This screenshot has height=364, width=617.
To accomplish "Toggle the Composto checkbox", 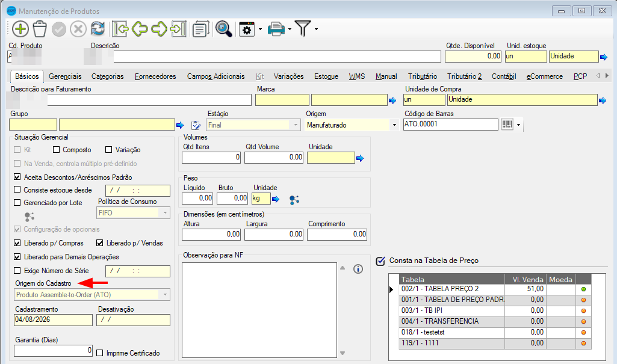I will 56,150.
